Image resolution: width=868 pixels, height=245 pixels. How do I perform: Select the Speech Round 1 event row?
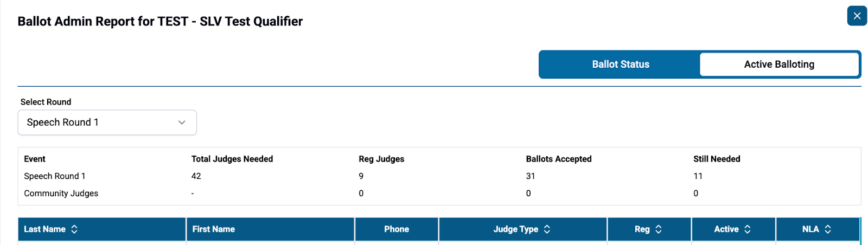click(55, 176)
